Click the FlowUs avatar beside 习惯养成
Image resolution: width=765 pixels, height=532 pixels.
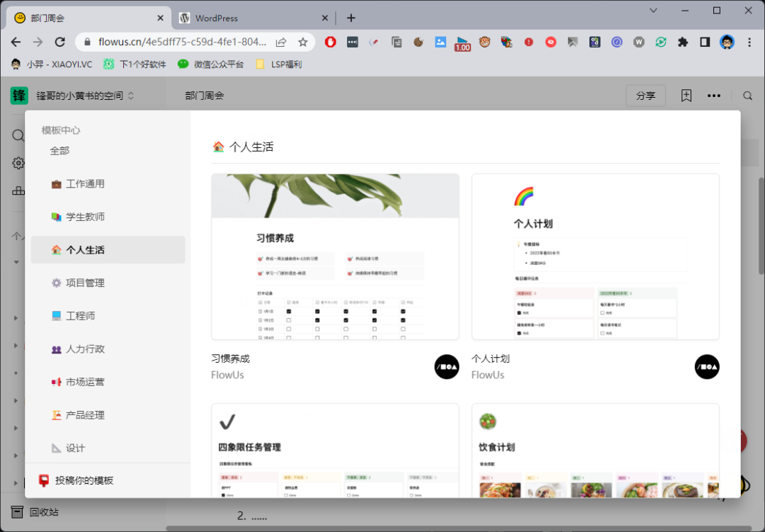[446, 366]
